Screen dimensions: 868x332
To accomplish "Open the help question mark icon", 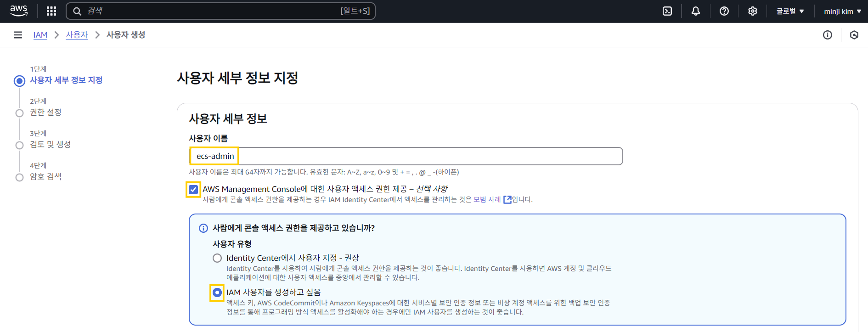I will [724, 11].
